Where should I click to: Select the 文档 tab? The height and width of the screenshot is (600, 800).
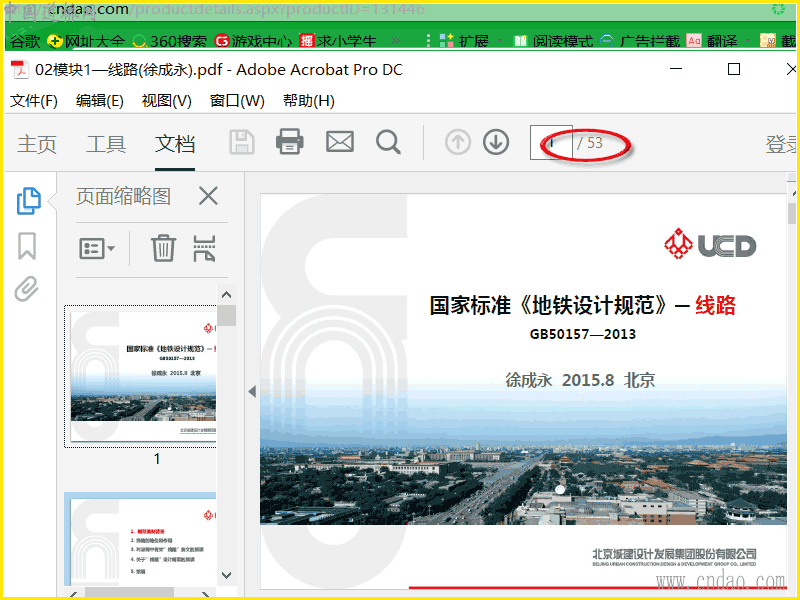(x=175, y=144)
